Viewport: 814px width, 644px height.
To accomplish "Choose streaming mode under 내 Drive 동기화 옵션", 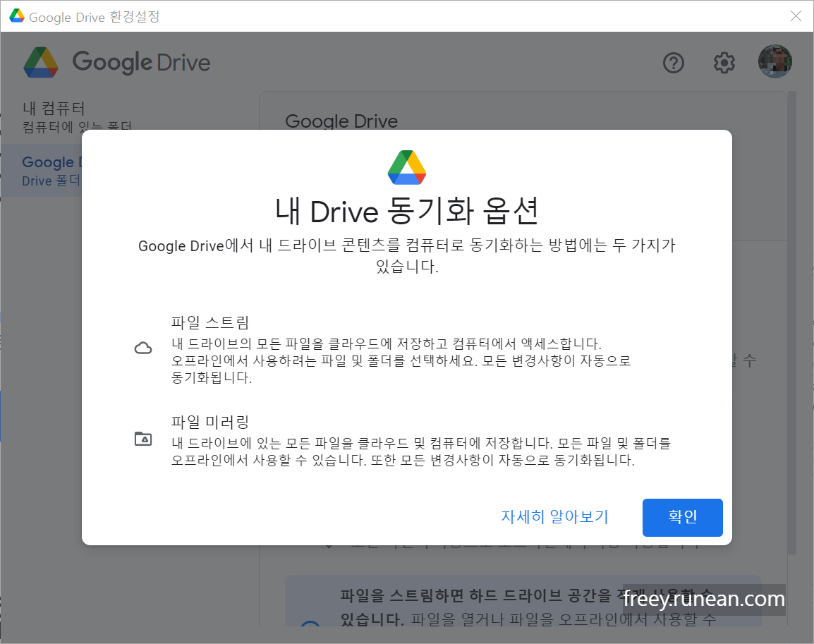I will pyautogui.click(x=209, y=322).
